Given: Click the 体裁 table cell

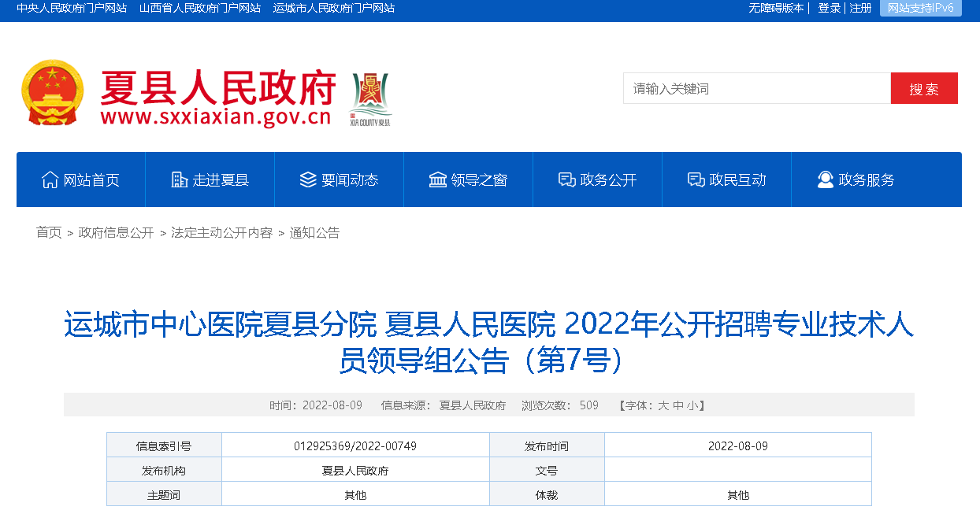Looking at the screenshot, I should [547, 495].
